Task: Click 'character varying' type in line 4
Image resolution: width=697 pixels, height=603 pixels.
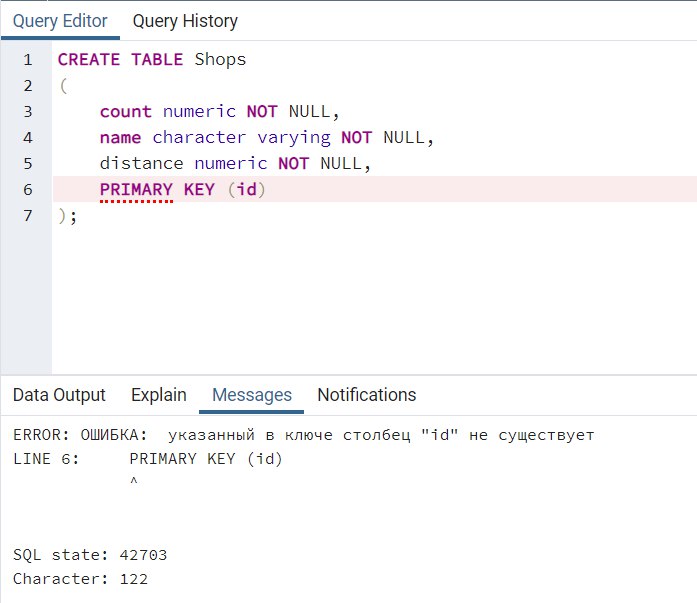Action: (241, 138)
